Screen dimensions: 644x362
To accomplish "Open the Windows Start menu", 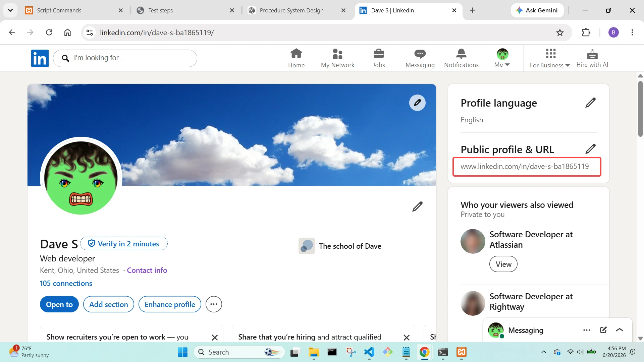I will (182, 352).
